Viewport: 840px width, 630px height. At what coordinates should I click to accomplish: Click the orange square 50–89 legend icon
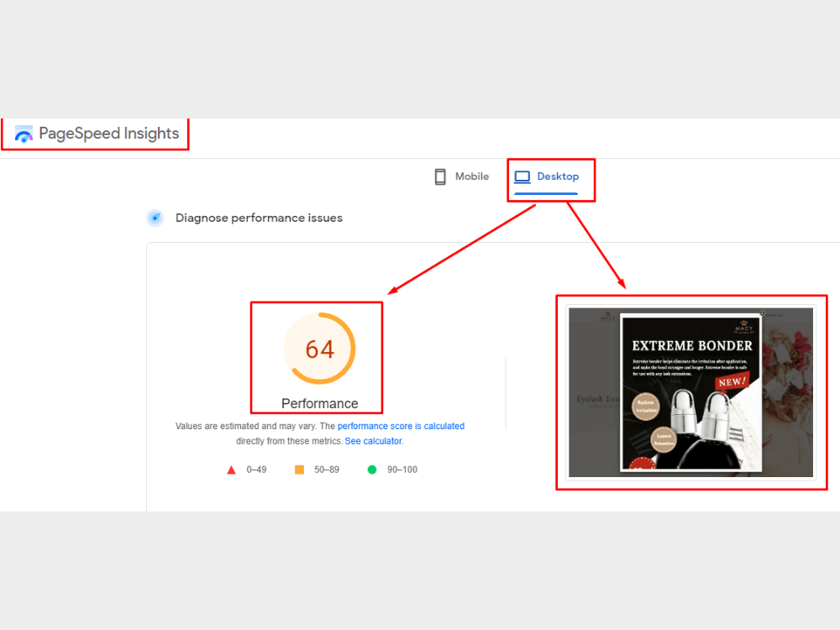300,470
